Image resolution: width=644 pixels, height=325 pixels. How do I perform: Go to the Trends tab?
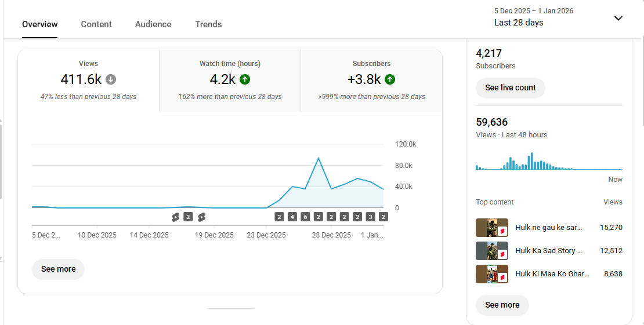click(x=208, y=24)
